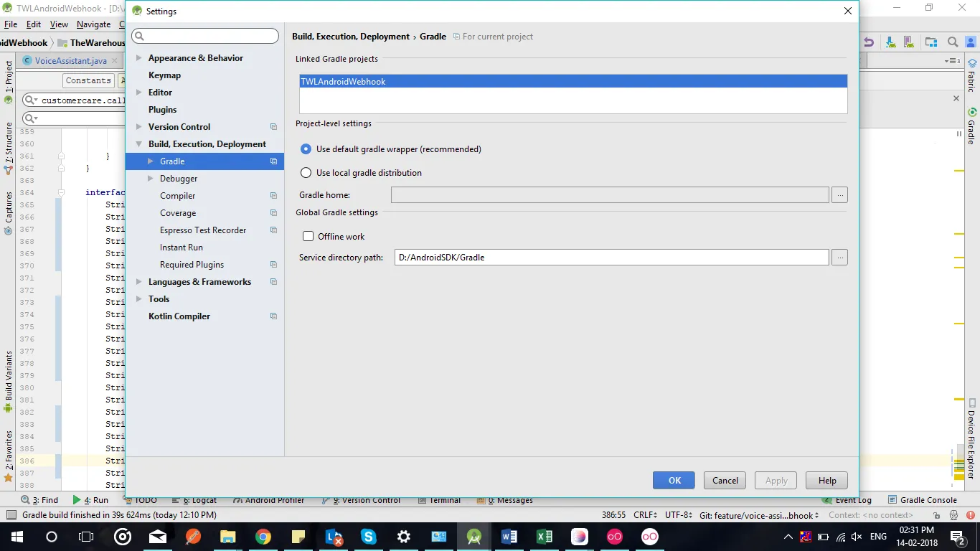The width and height of the screenshot is (980, 551).
Task: Open the Project Structure toolbar icon
Action: [x=931, y=42]
